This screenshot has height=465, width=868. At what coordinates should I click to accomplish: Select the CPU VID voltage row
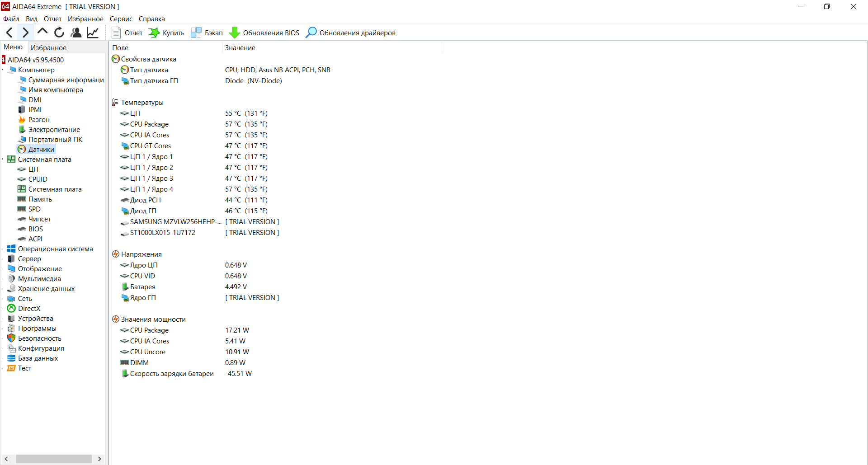pos(184,276)
